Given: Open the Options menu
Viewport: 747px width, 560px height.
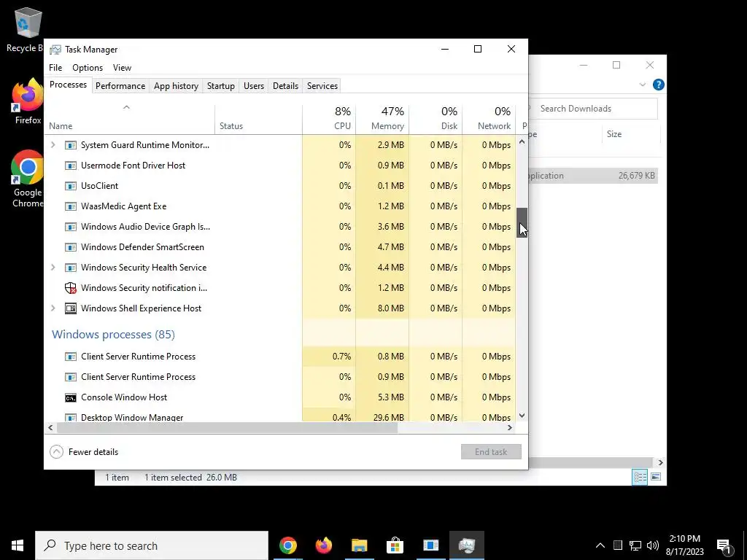Looking at the screenshot, I should [88, 68].
